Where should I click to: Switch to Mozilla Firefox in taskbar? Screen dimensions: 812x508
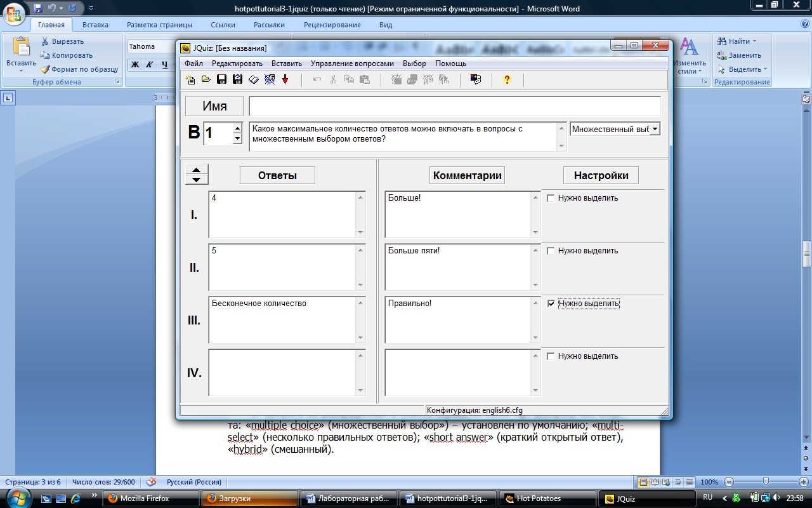click(x=152, y=498)
